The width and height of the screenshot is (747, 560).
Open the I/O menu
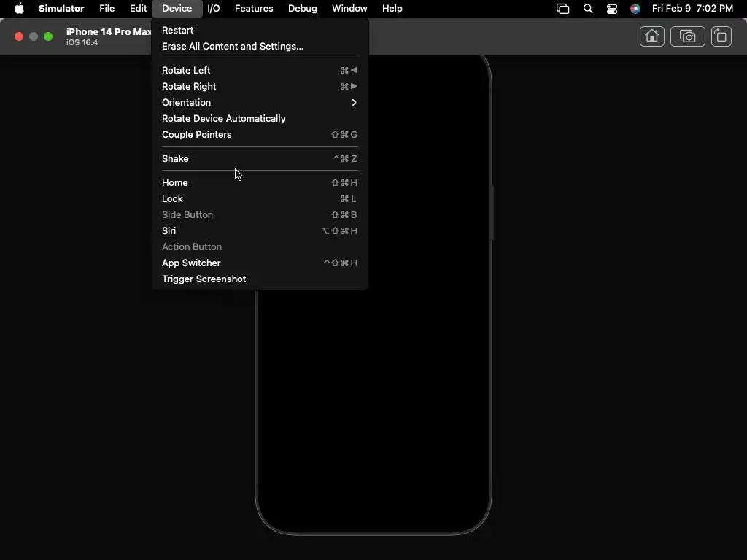[214, 9]
